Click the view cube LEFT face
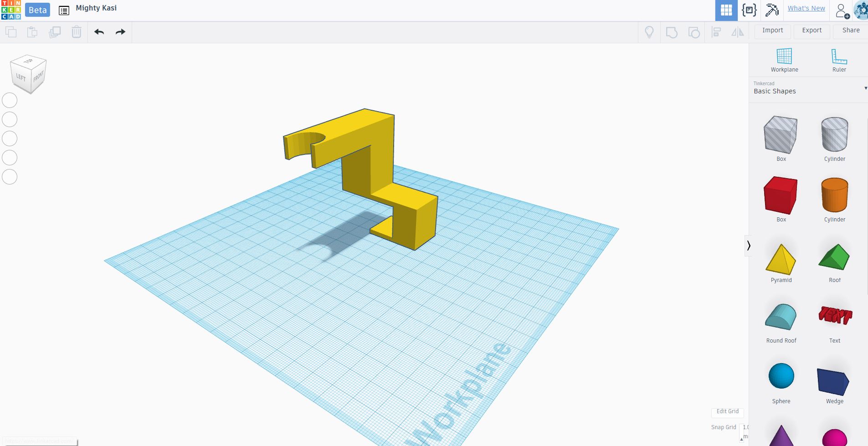This screenshot has width=868, height=446. [21, 77]
